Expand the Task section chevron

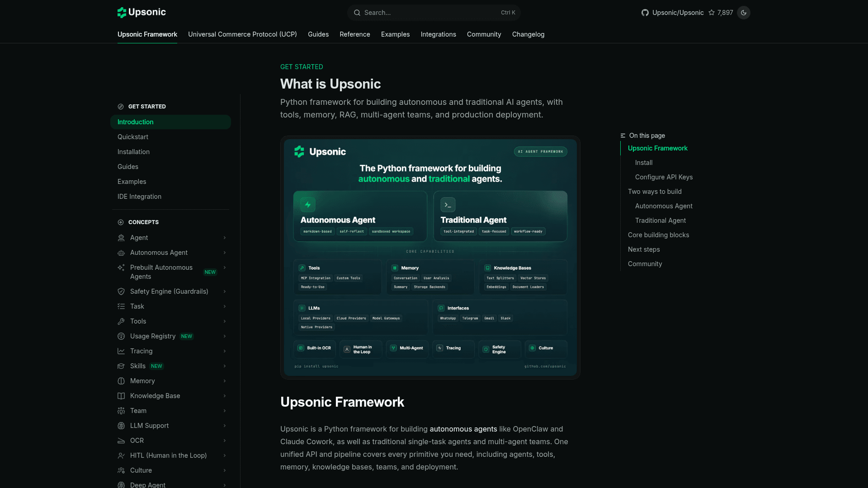225,306
